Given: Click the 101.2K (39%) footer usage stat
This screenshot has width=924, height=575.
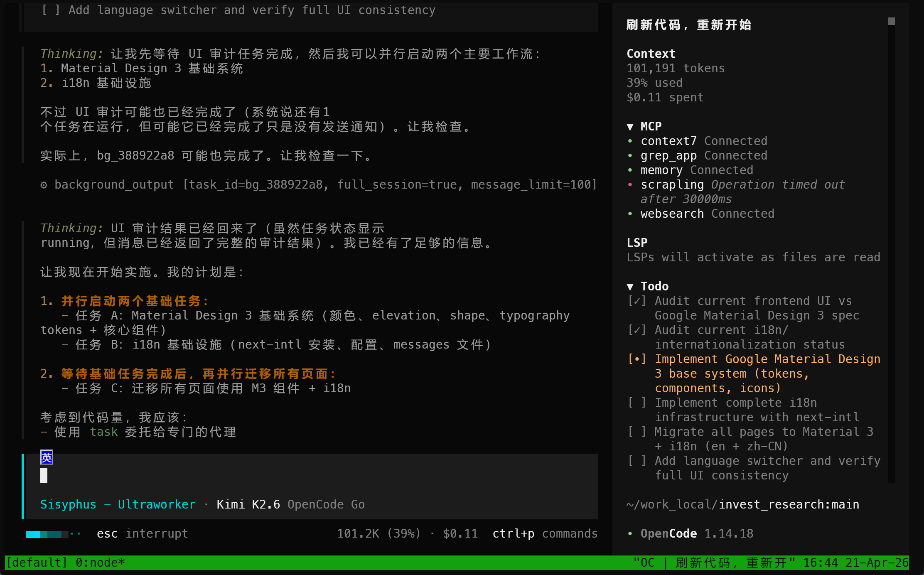Looking at the screenshot, I should (378, 533).
